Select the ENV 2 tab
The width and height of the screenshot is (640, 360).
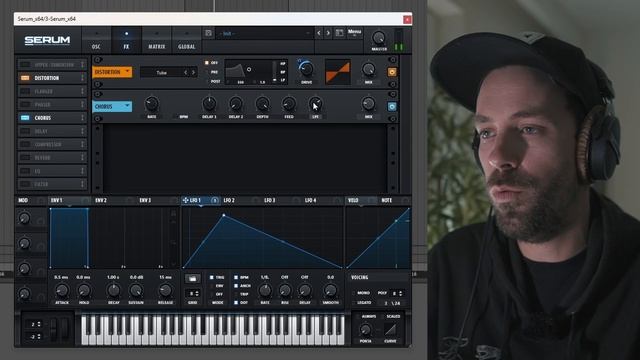click(101, 200)
